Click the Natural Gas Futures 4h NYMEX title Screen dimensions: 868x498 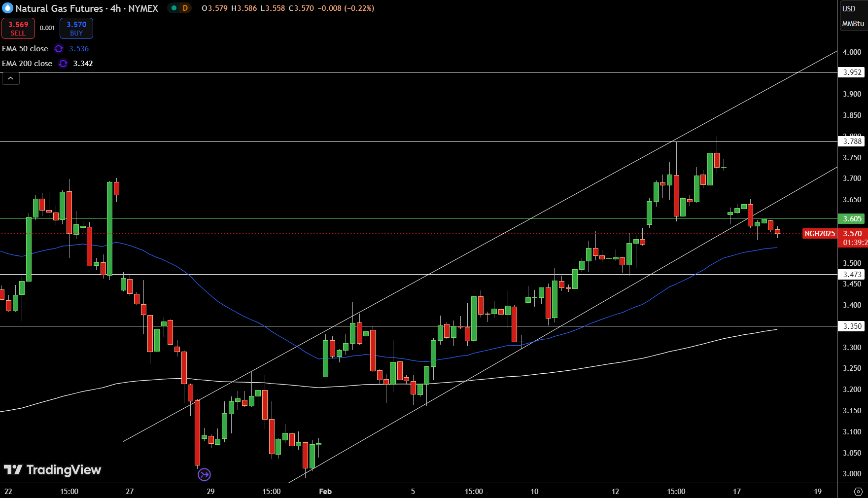87,8
